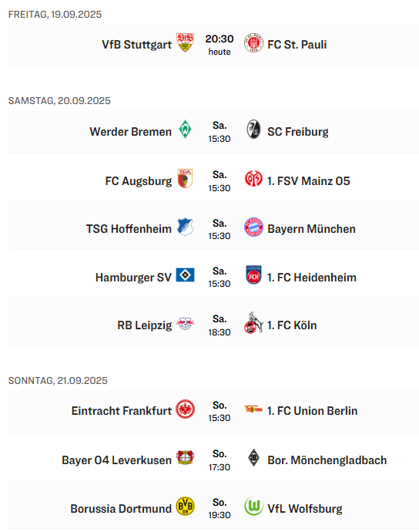
Task: Open the TSG Hoffenheim team name link
Action: point(129,229)
